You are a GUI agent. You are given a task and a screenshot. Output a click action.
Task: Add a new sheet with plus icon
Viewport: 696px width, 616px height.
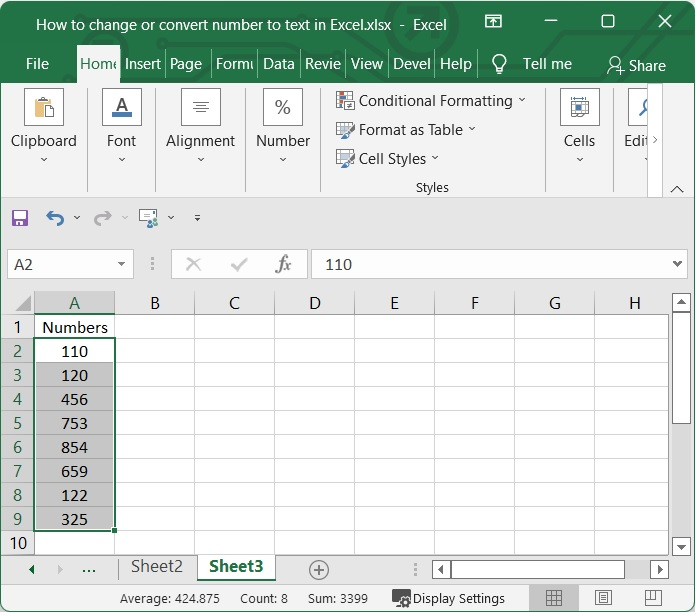pos(319,569)
